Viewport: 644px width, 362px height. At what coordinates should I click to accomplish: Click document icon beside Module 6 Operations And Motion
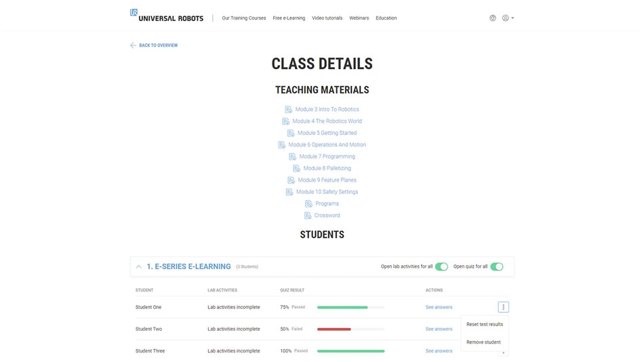click(x=282, y=144)
